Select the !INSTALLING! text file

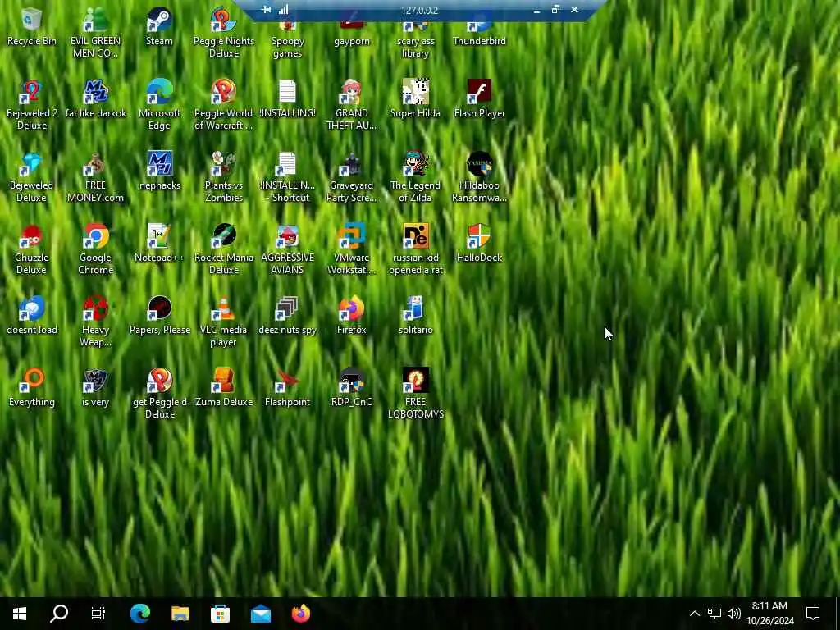coord(287,99)
